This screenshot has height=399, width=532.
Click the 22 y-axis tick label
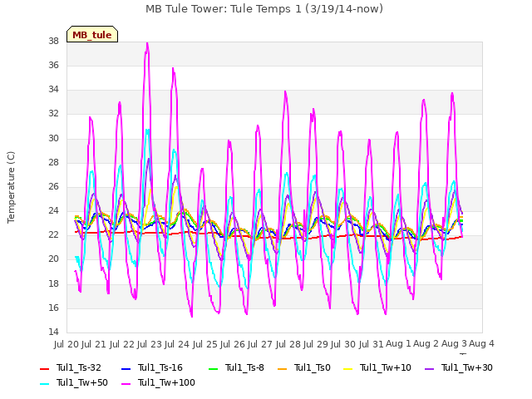point(53,234)
